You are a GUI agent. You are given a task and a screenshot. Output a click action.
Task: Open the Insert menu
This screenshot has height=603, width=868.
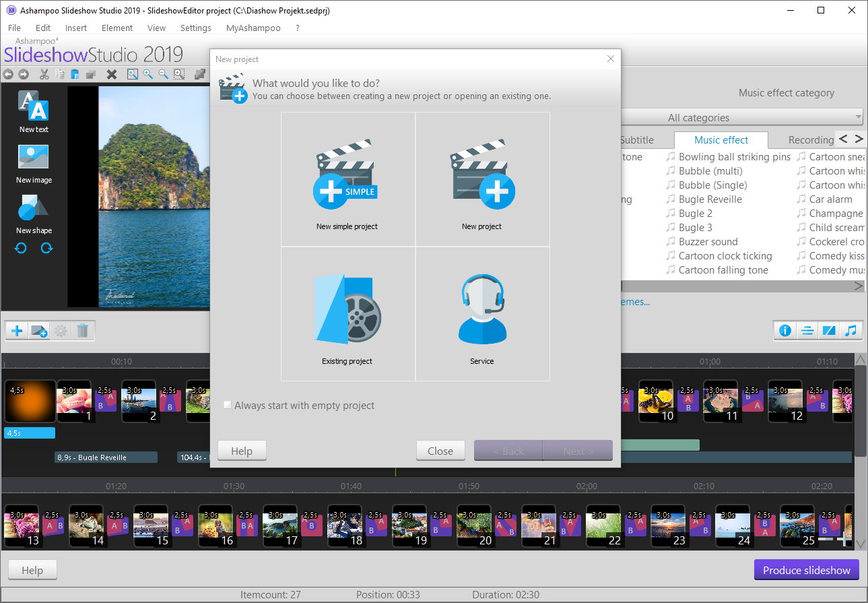[x=76, y=28]
